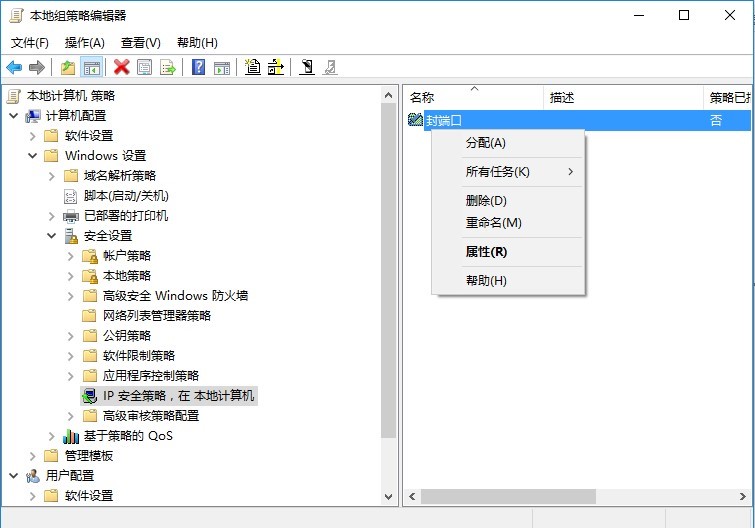Select 高级安全 Windows 防火墙 tree item
755x528 pixels.
coord(175,296)
